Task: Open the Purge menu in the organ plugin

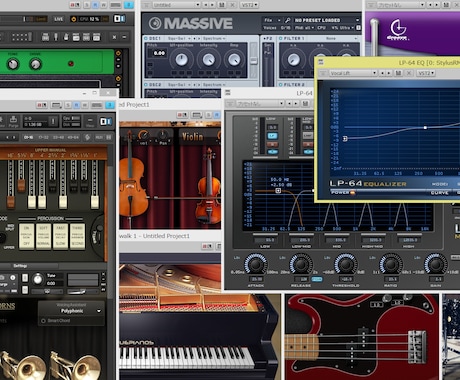Action: click(x=13, y=121)
